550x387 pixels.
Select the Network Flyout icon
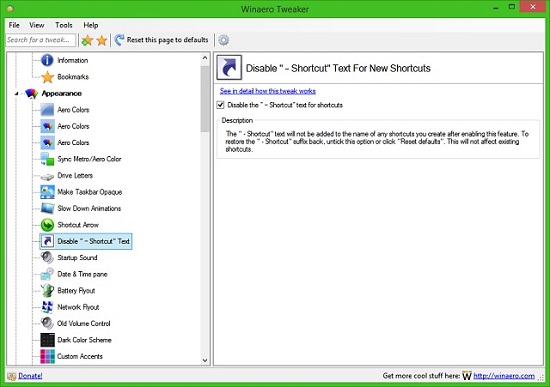[47, 307]
